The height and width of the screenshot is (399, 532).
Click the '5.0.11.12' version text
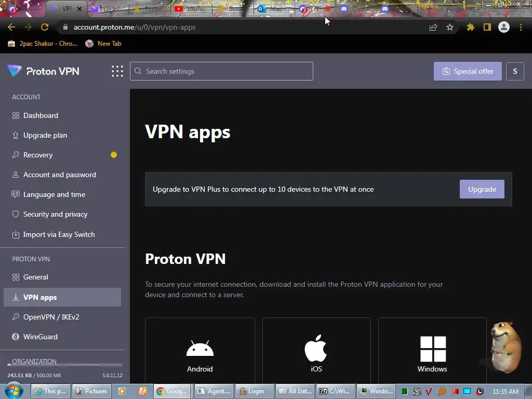tap(112, 375)
